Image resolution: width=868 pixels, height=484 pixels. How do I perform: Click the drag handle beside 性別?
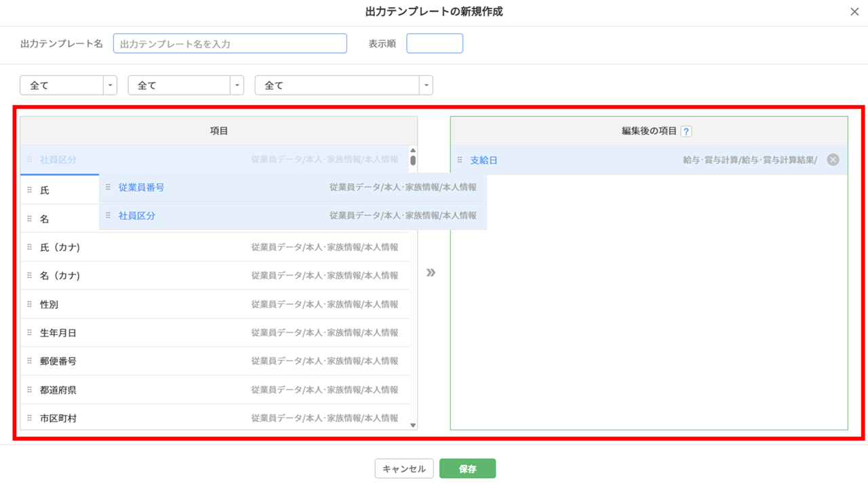[29, 305]
